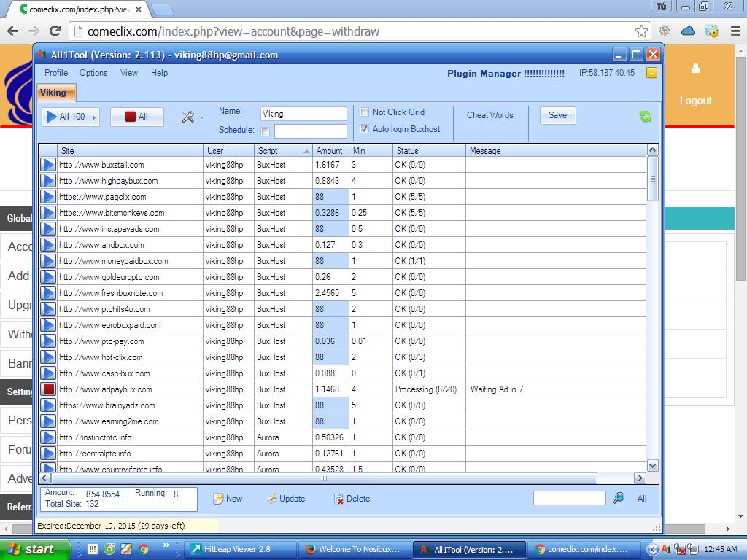Open the Options menu
Image resolution: width=747 pixels, height=560 pixels.
[x=93, y=73]
